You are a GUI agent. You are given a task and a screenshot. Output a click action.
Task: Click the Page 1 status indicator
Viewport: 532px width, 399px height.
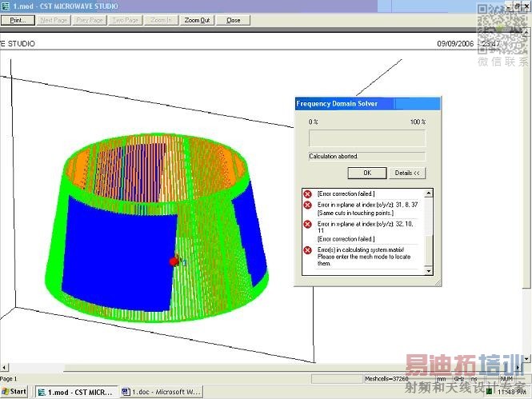click(x=9, y=379)
